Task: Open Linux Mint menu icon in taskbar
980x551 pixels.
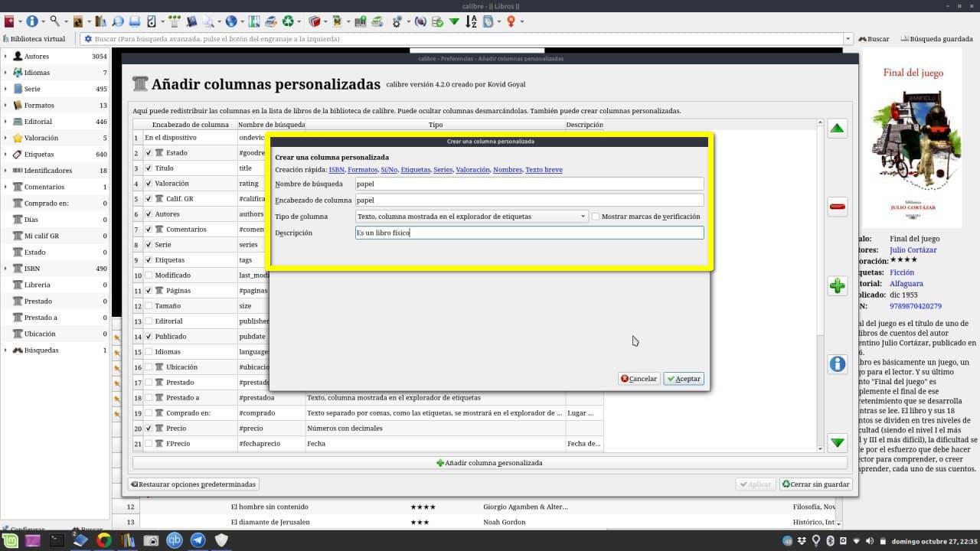Action: (x=8, y=540)
